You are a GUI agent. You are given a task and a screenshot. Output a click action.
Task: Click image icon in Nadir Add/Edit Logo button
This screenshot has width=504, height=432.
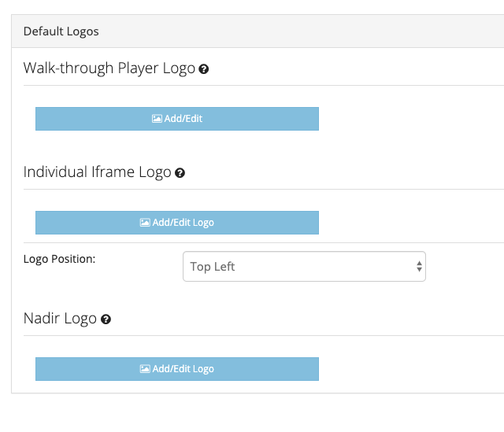coord(145,369)
